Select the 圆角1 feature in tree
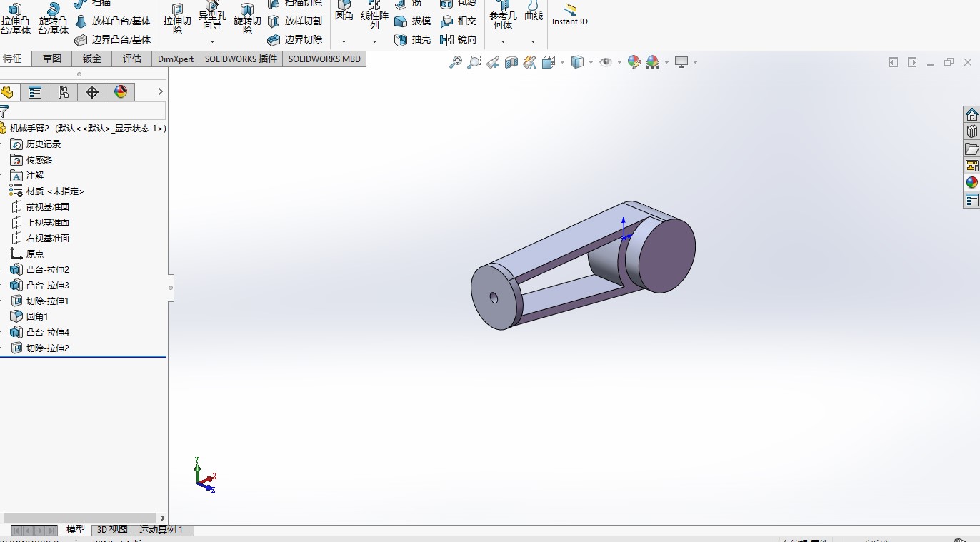This screenshot has width=980, height=542. (29, 317)
